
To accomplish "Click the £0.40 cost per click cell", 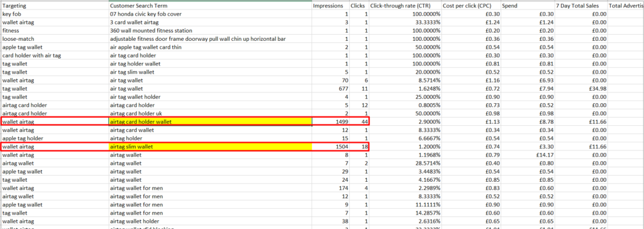I will [x=471, y=163].
